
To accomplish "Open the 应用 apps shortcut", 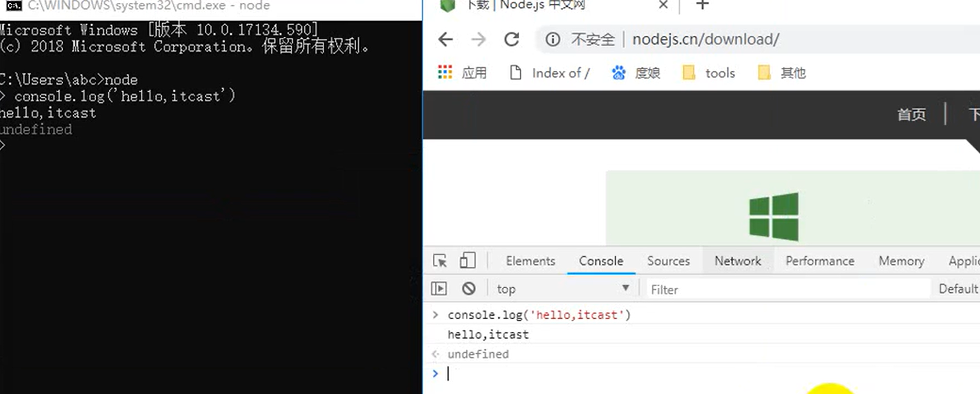I will pyautogui.click(x=462, y=73).
